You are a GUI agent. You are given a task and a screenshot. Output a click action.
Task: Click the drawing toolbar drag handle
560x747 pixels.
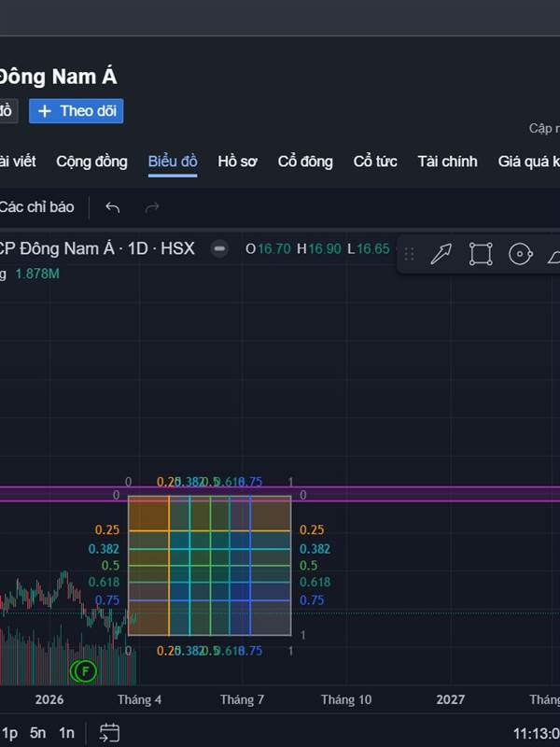point(409,253)
